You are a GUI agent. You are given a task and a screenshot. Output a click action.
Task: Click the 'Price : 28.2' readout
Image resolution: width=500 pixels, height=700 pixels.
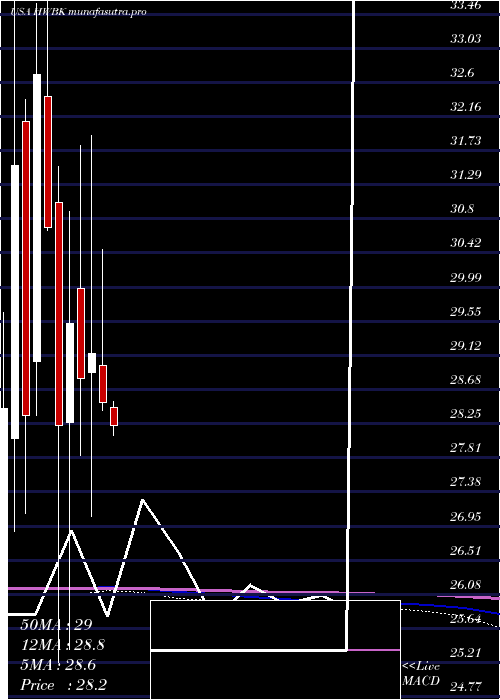63,685
